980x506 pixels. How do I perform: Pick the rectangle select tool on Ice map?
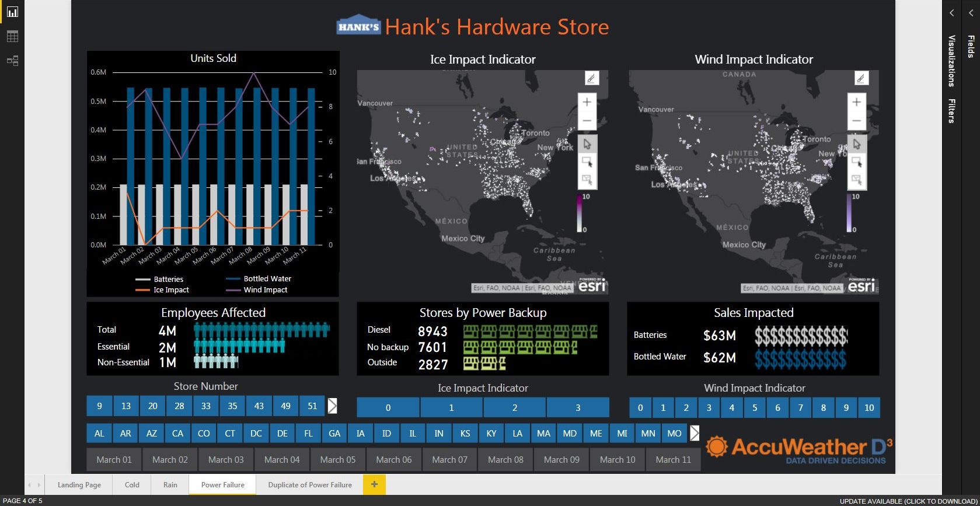(x=587, y=162)
